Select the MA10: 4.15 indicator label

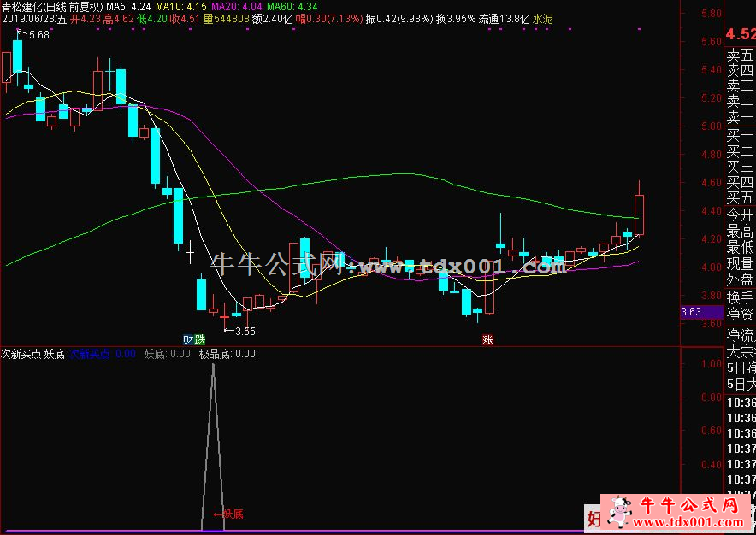(180, 7)
